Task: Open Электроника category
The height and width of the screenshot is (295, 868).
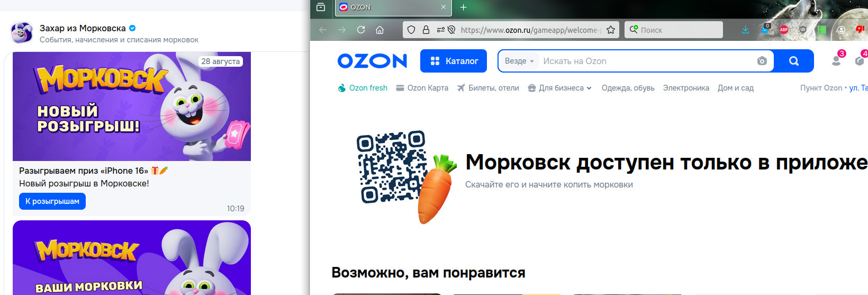Action: 686,88
